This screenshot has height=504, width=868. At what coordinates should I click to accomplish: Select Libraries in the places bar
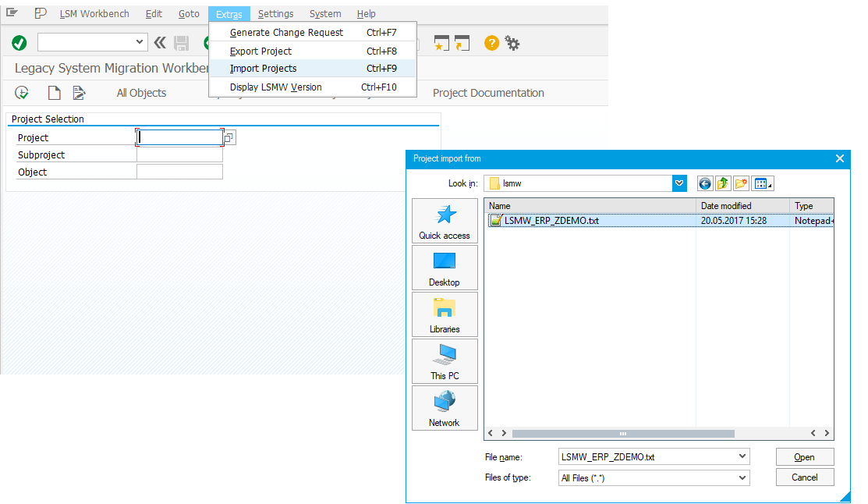point(445,314)
